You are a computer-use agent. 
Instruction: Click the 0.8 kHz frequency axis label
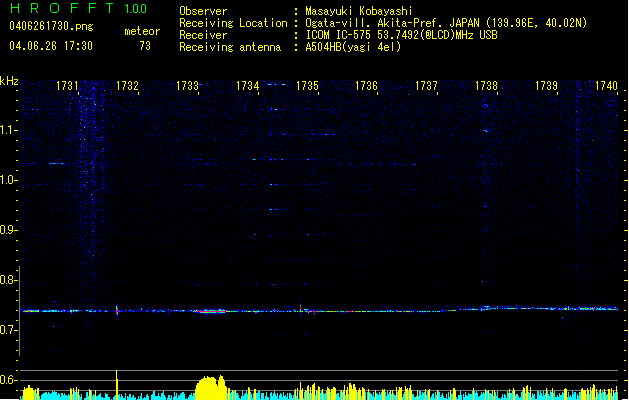click(x=8, y=280)
